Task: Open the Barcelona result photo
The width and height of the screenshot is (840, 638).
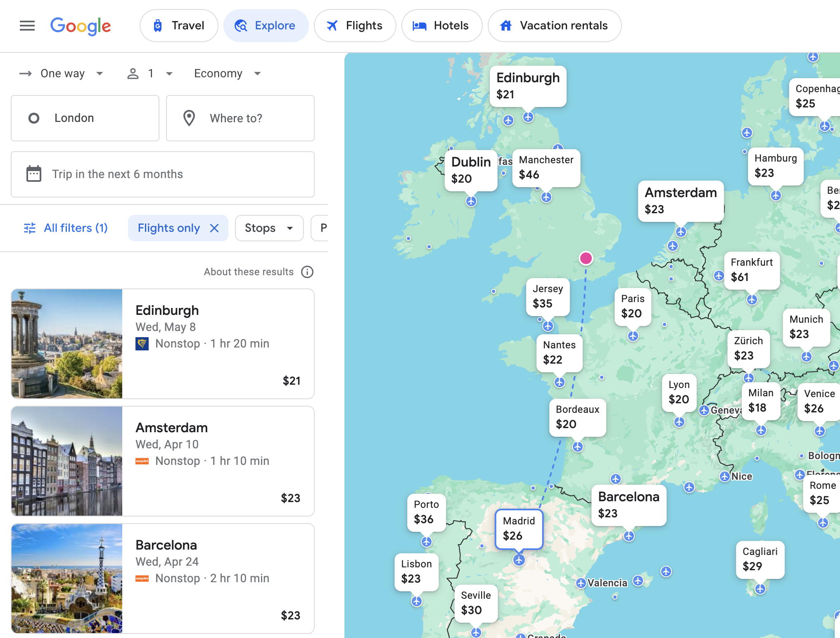Action: [x=67, y=578]
